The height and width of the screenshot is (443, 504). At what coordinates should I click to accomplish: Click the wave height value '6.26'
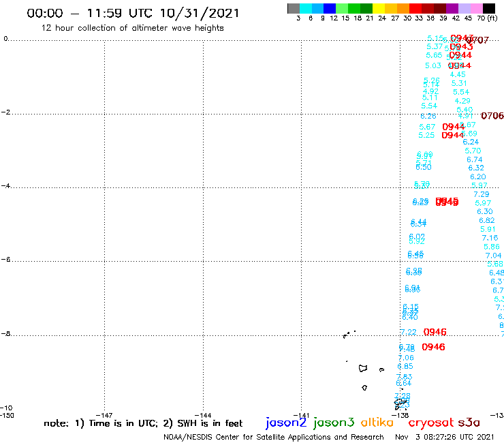coord(428,116)
